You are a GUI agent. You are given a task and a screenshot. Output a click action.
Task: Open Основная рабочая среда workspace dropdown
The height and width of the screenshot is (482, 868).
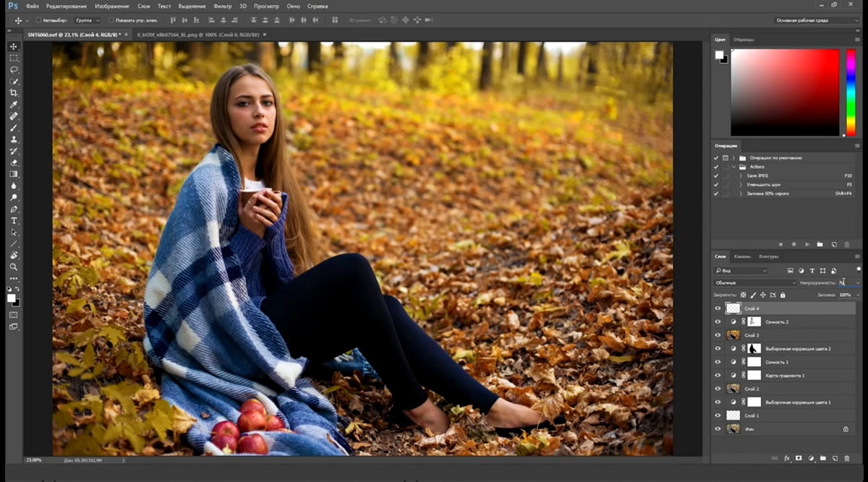click(817, 20)
